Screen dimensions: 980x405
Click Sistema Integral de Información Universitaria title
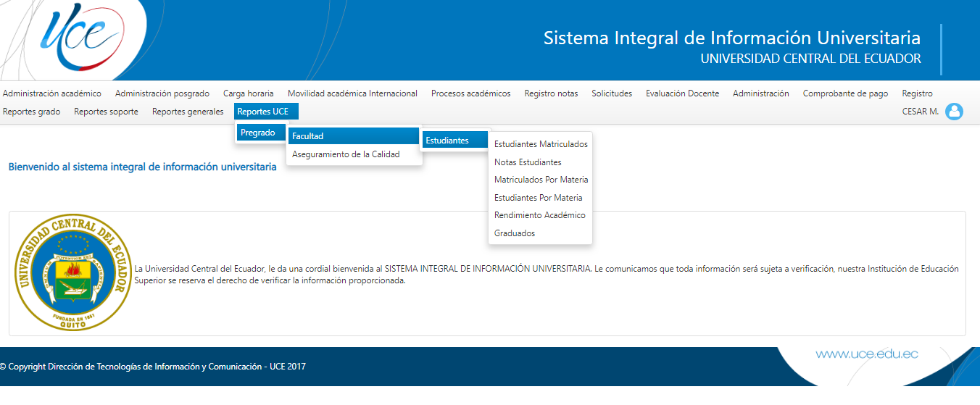(x=732, y=38)
